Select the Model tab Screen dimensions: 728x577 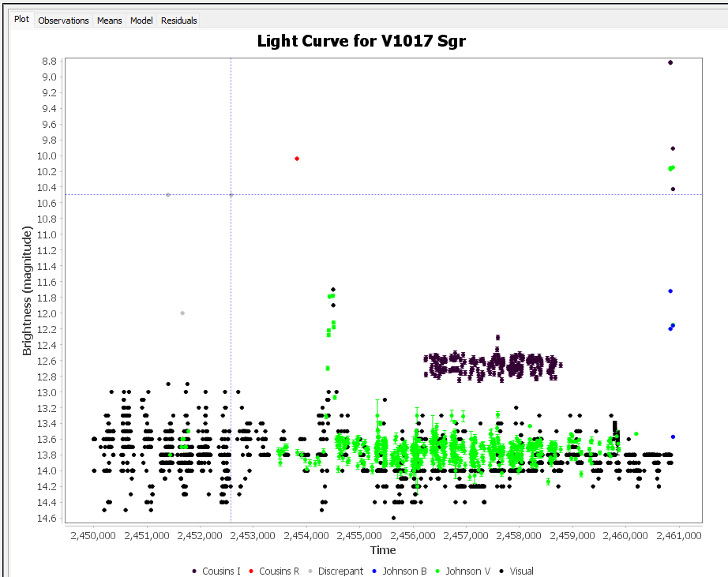[x=141, y=21]
